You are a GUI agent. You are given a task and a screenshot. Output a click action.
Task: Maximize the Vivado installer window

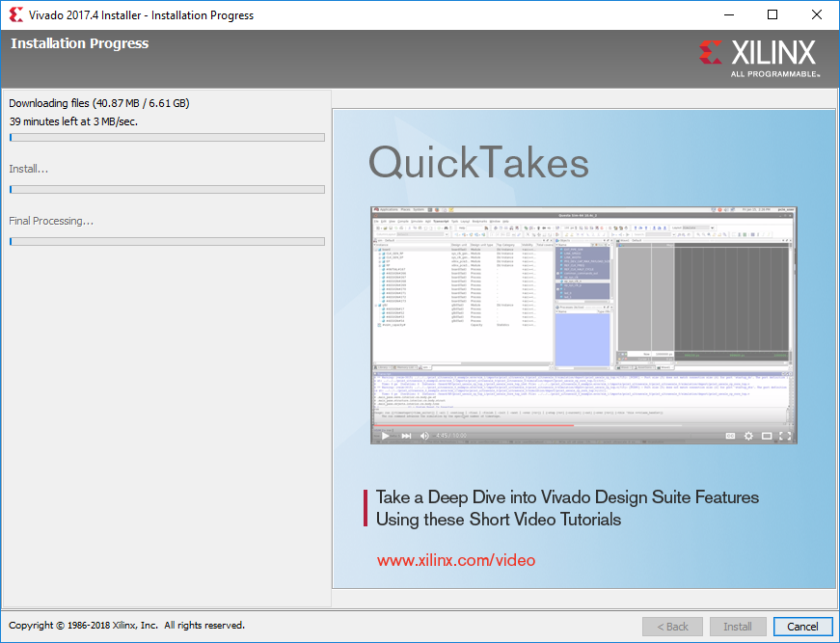[772, 15]
